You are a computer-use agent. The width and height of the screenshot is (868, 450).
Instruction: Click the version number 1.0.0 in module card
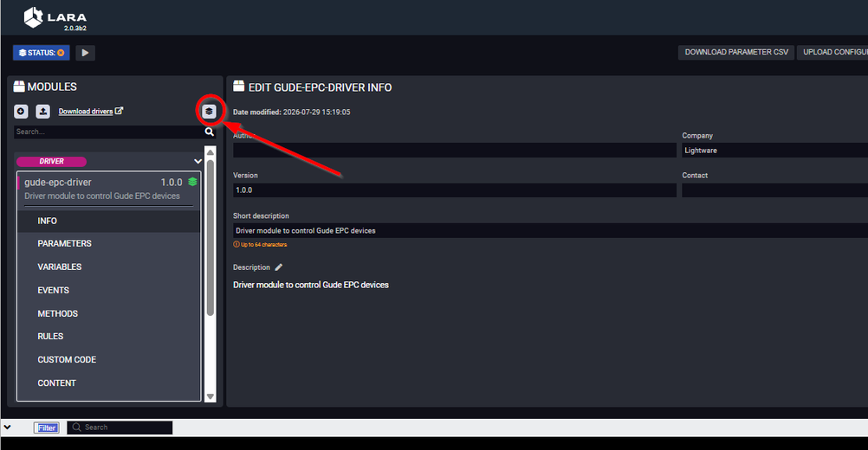coord(172,182)
